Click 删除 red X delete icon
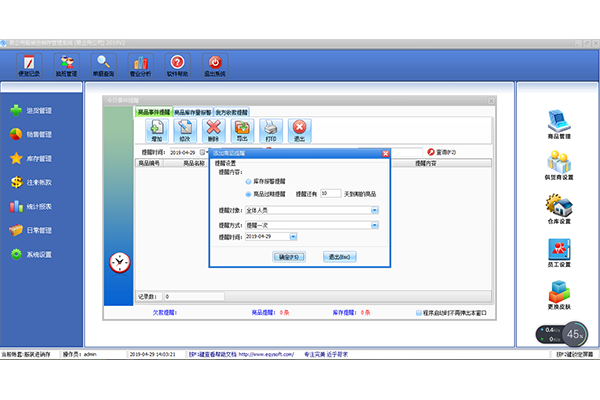 click(x=214, y=131)
